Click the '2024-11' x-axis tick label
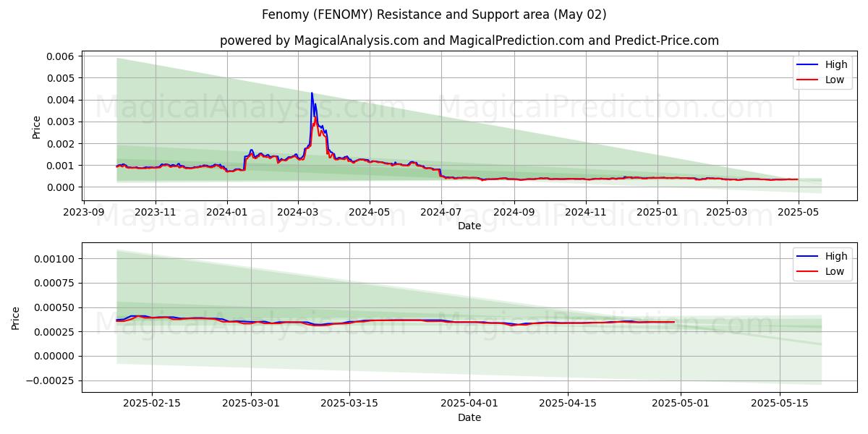This screenshot has width=868, height=434. (x=586, y=211)
